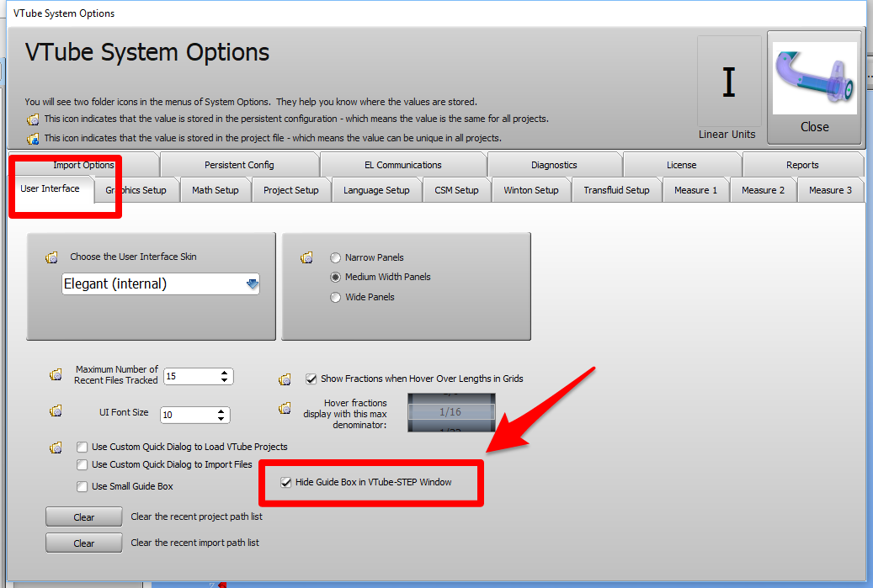873x588 pixels.
Task: Uncheck Hide Guide Box in VTube-STEP Window
Action: tap(286, 482)
